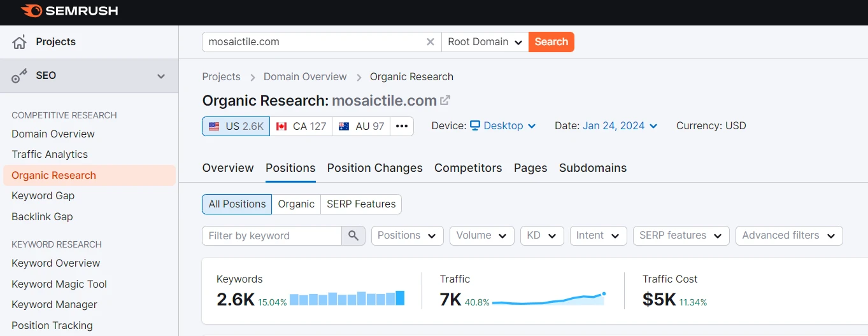Viewport: 868px width, 336px height.
Task: Click the COMPETITIVE RESEARCH section heading
Action: click(x=64, y=116)
